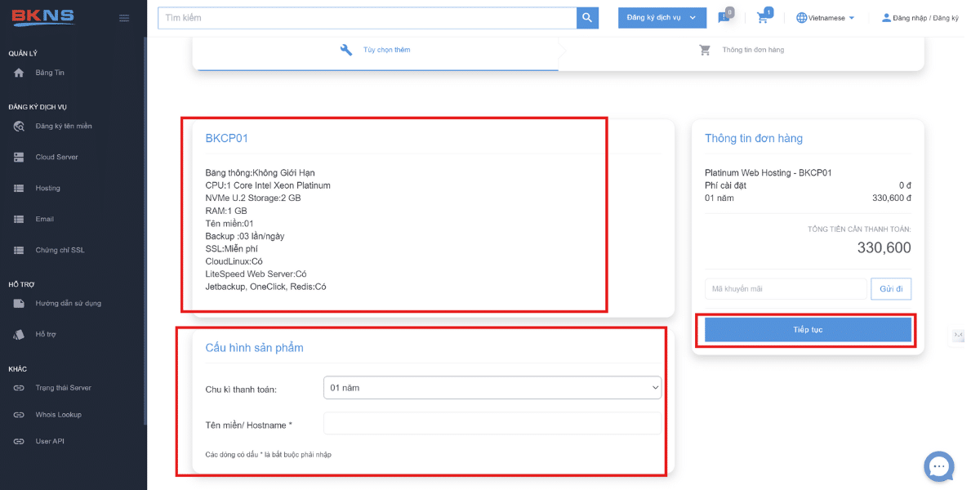Open the Chu kì thanh toán dropdown
The width and height of the screenshot is (980, 490).
point(492,388)
